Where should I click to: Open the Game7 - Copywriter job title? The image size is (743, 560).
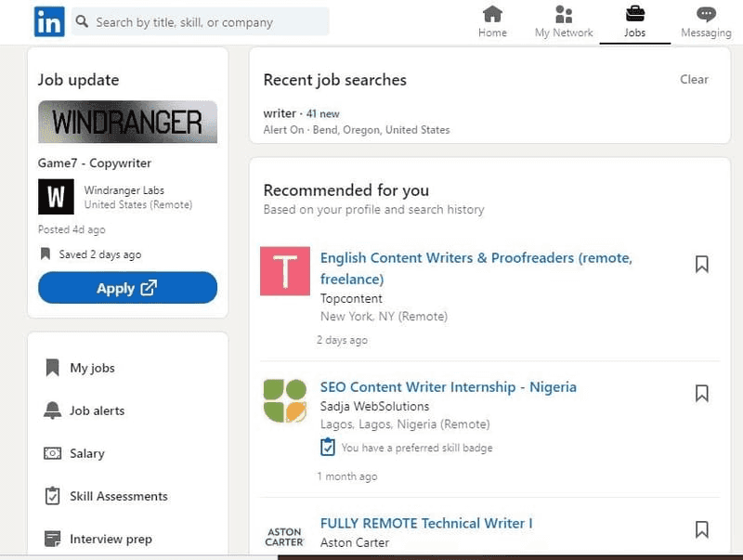click(95, 163)
